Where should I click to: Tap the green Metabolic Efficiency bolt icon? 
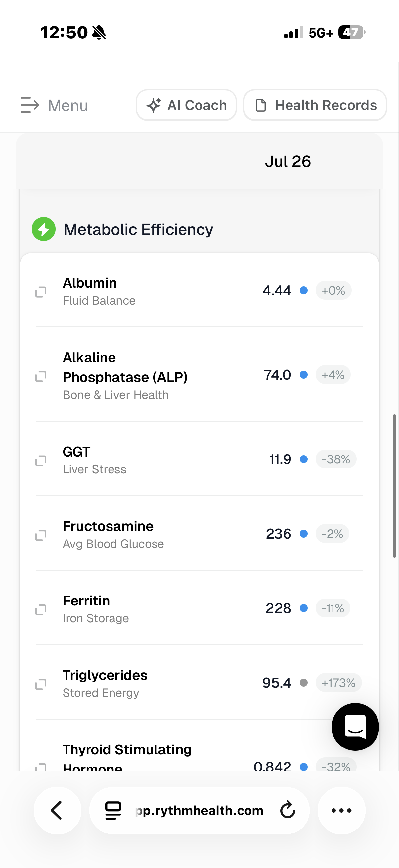tap(43, 229)
